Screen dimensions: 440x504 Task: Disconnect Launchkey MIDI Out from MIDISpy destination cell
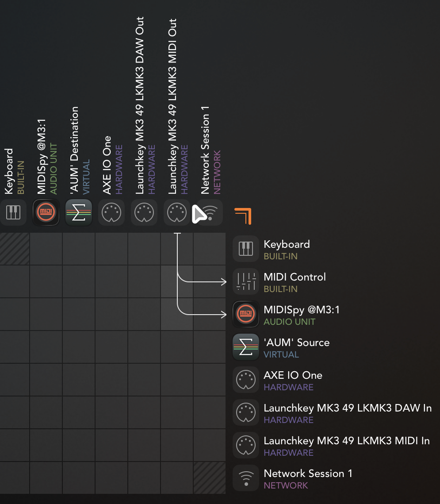click(x=177, y=314)
